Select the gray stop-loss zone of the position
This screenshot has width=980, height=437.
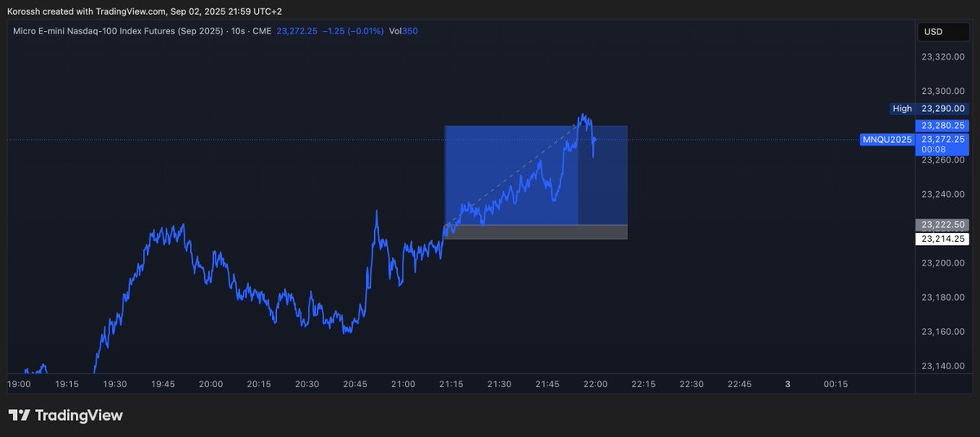(536, 232)
